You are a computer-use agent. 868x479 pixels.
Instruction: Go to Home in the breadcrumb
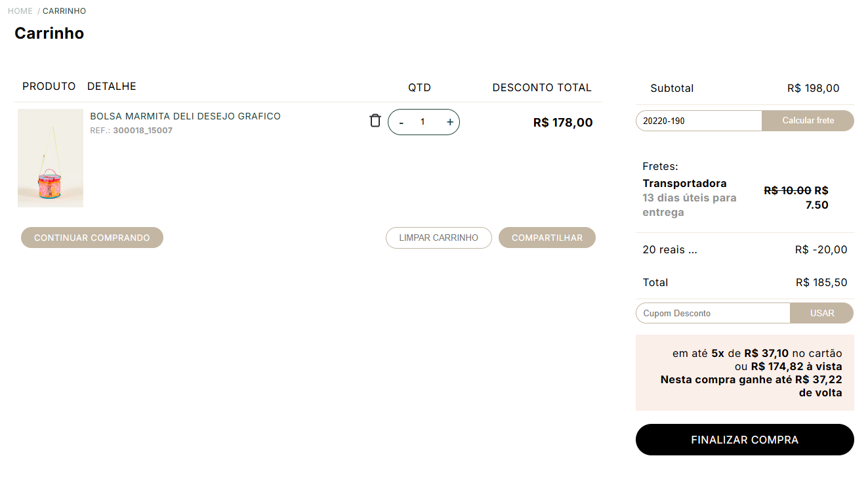(x=20, y=11)
